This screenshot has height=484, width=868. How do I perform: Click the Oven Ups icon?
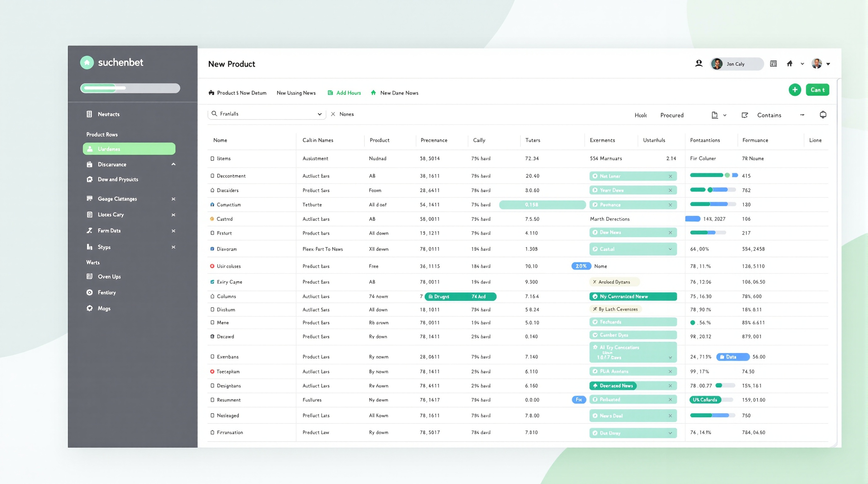point(89,276)
